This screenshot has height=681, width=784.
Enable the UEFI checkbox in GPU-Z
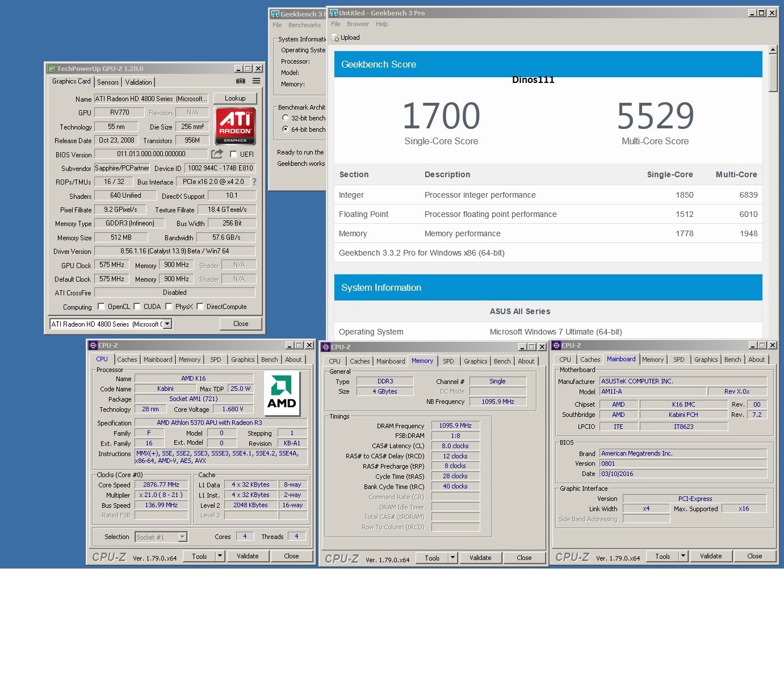(233, 154)
